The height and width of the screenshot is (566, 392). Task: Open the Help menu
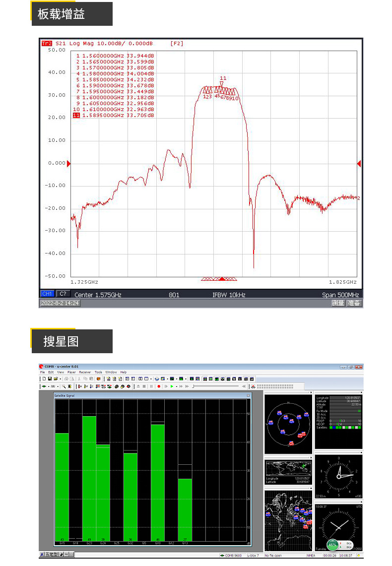coord(124,372)
